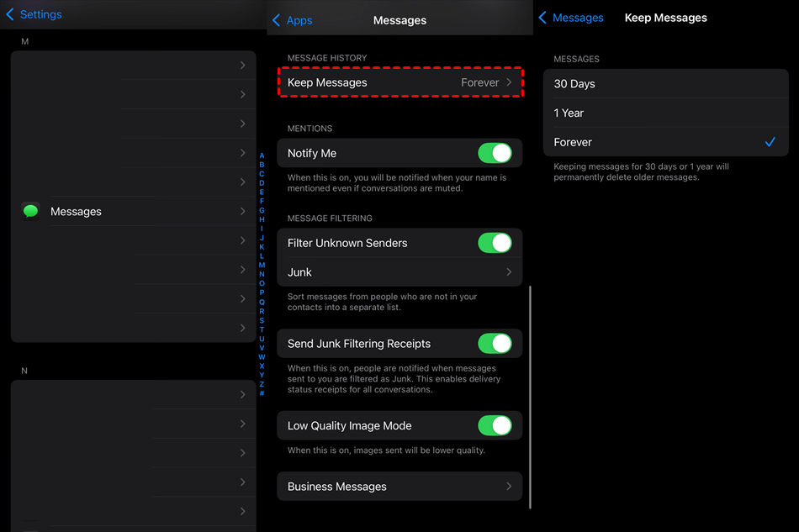Jump to letter M in the index
The width and height of the screenshot is (799, 532).
[x=262, y=266]
